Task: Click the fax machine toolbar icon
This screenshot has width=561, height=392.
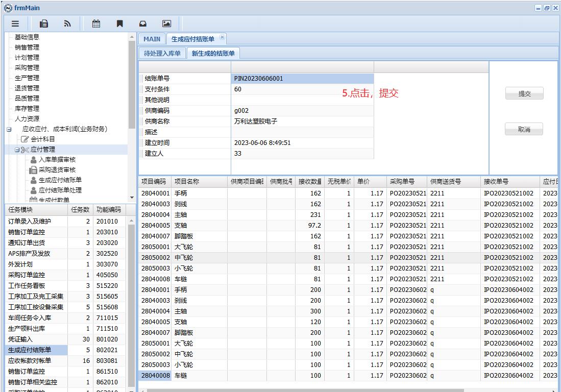Action: point(44,23)
